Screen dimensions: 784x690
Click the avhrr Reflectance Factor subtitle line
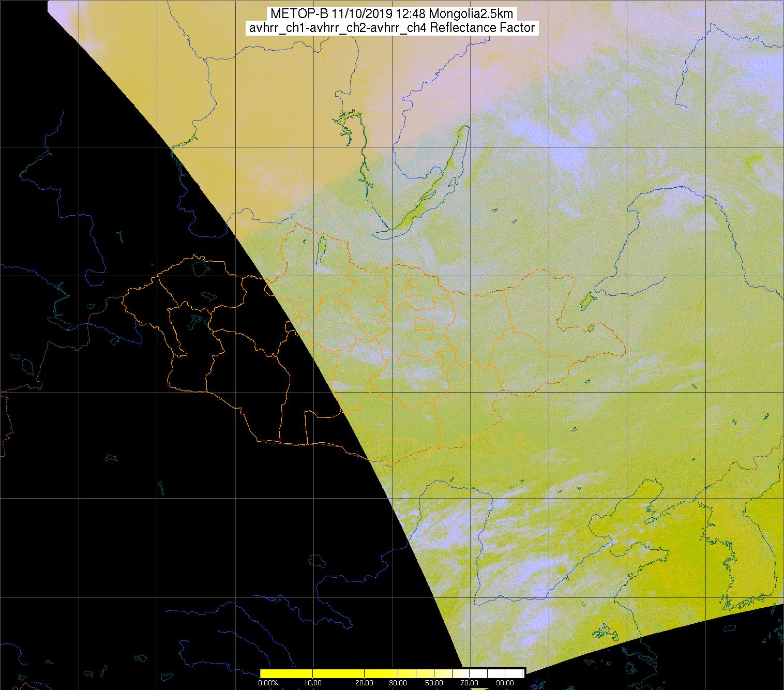coord(391,28)
